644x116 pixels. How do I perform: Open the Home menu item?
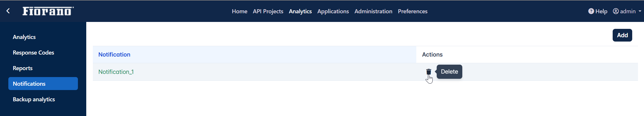coord(239,11)
